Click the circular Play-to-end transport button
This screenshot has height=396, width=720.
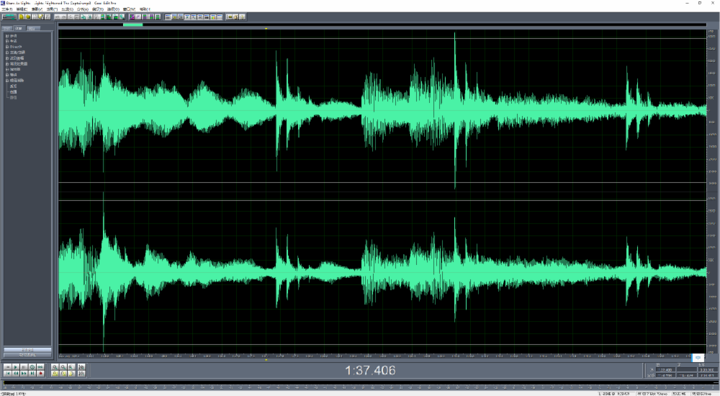tap(32, 367)
